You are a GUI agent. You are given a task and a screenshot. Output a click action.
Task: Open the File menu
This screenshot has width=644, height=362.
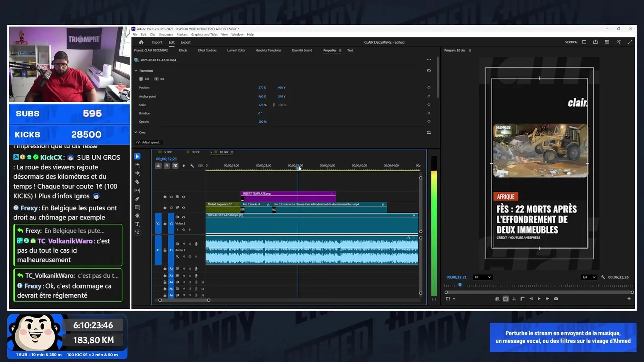click(135, 35)
